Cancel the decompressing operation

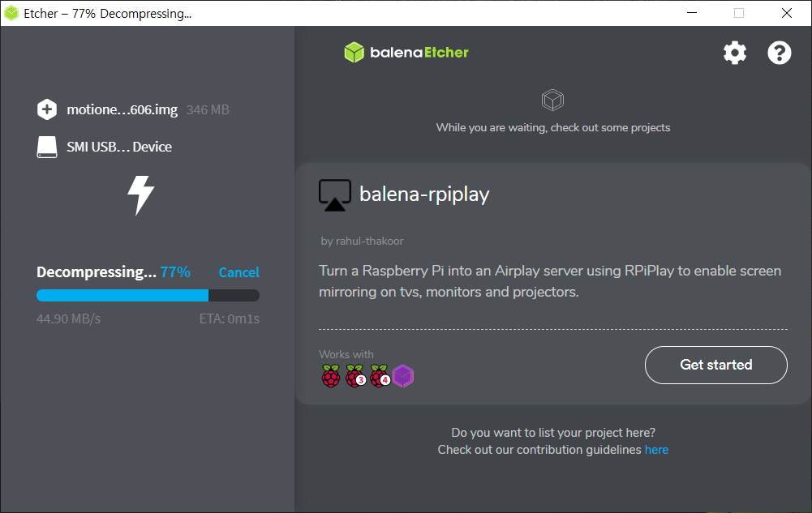point(238,272)
